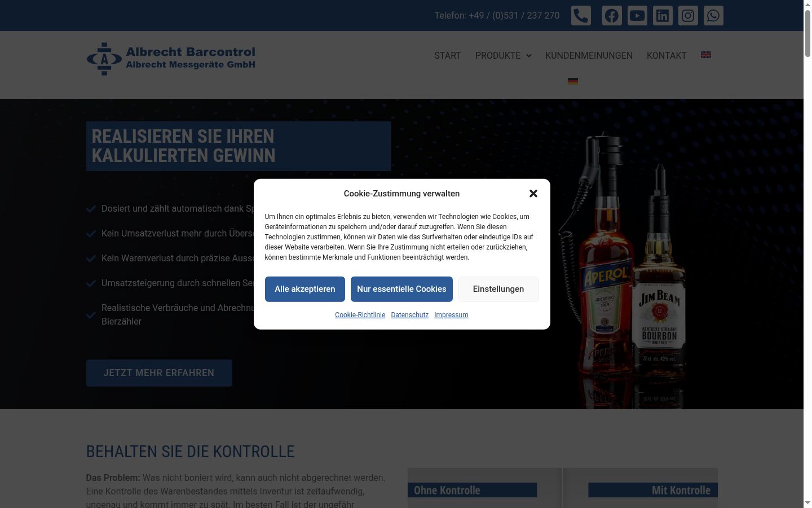
Task: Click the BEHALTEN SIE DIE KONTROLLE heading
Action: (x=190, y=452)
